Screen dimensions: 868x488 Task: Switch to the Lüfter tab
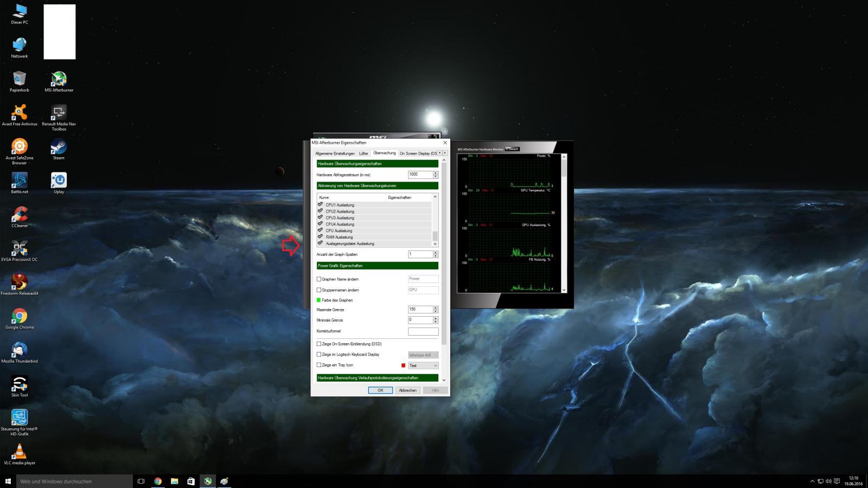pyautogui.click(x=363, y=153)
